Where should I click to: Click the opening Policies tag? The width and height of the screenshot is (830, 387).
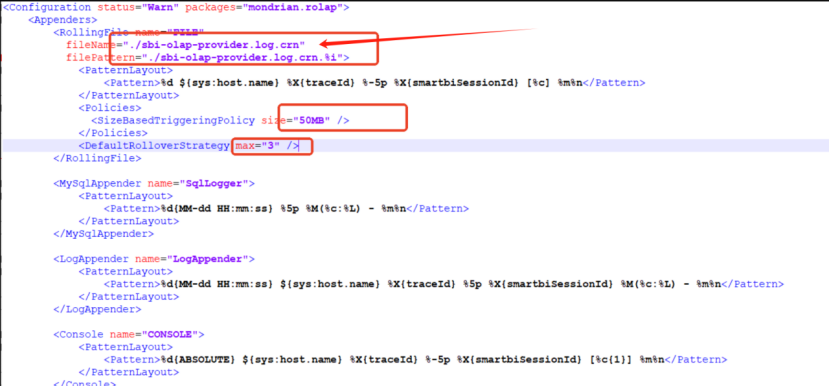pos(110,108)
